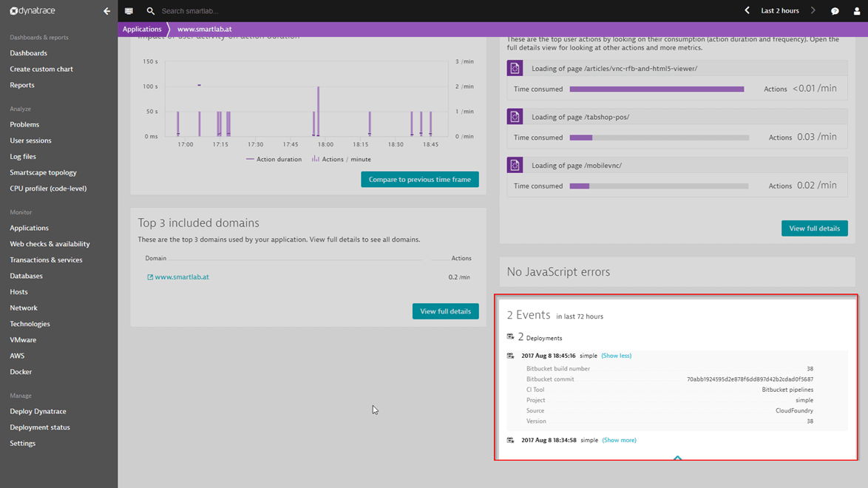Open the page-load action icon for /tabshop-pos/
The height and width of the screenshot is (488, 868).
click(515, 116)
